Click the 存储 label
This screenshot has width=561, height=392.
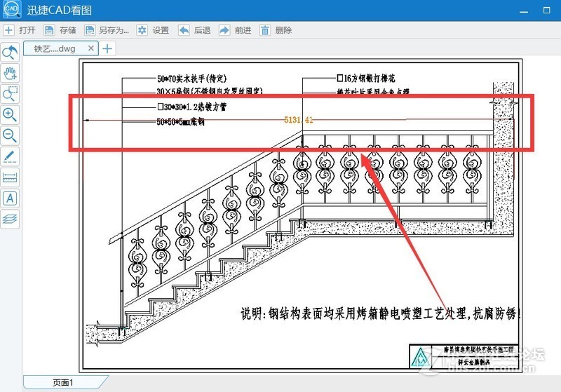coord(68,30)
